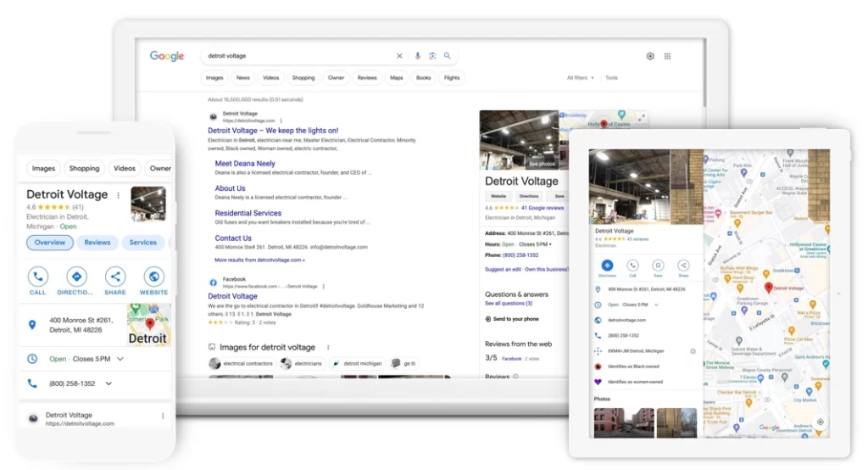
Task: Click See photos on the laptop panel image
Action: 542,164
